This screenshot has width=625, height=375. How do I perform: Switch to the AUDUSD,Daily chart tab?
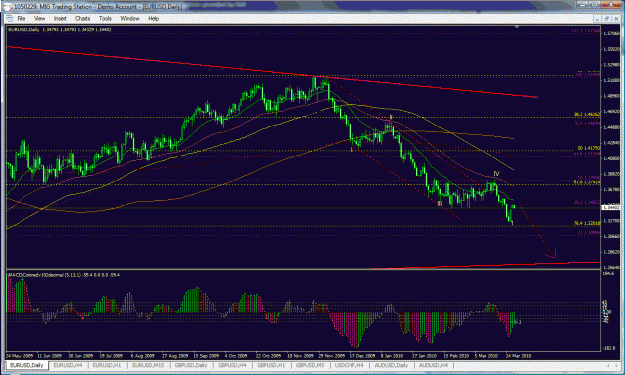391,365
